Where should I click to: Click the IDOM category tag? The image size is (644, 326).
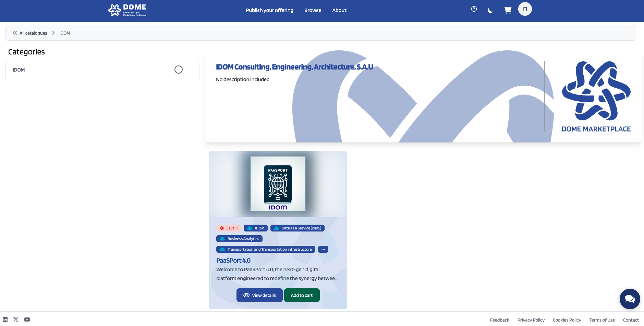click(256, 228)
